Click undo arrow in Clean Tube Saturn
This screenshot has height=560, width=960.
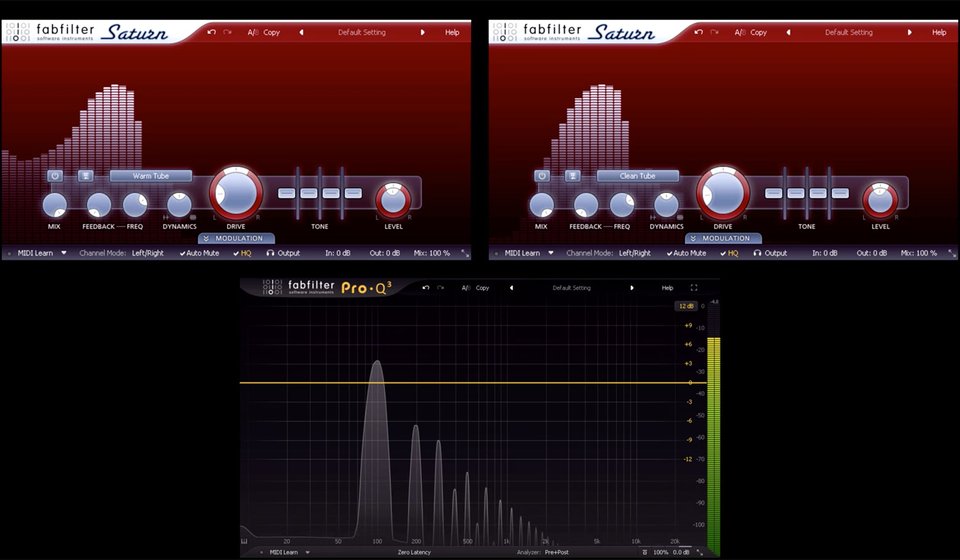699,32
